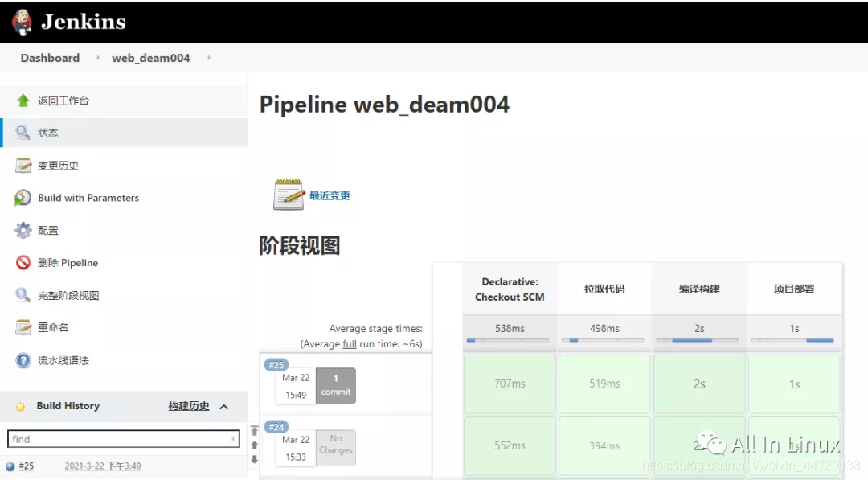
Task: Click average time bar under 538ms
Action: coord(508,340)
